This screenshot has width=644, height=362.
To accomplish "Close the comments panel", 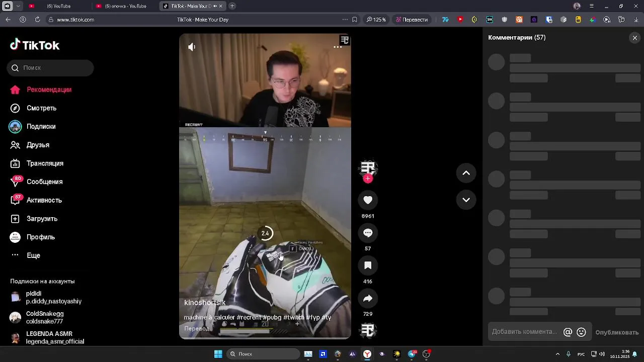I will pyautogui.click(x=634, y=38).
